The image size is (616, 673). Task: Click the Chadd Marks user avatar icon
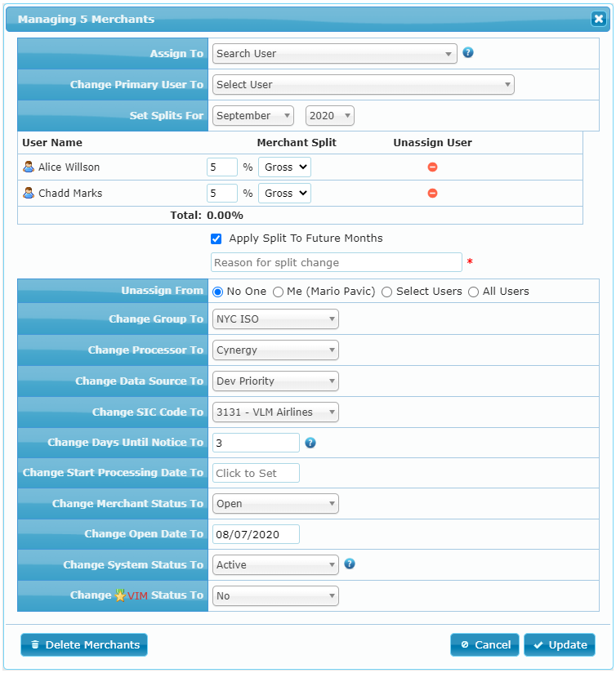[x=29, y=194]
